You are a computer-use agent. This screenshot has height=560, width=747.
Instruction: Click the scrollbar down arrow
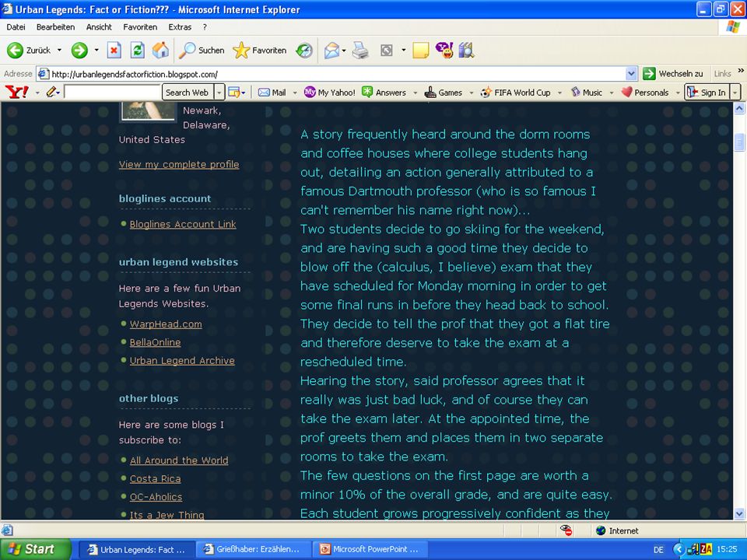click(739, 513)
